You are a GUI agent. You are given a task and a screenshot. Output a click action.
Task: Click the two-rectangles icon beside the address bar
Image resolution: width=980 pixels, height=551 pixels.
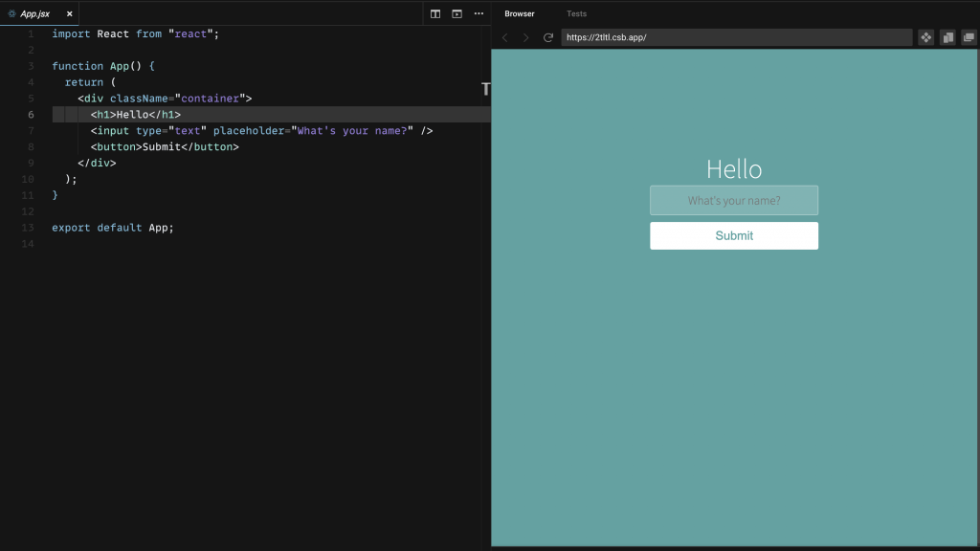click(948, 37)
